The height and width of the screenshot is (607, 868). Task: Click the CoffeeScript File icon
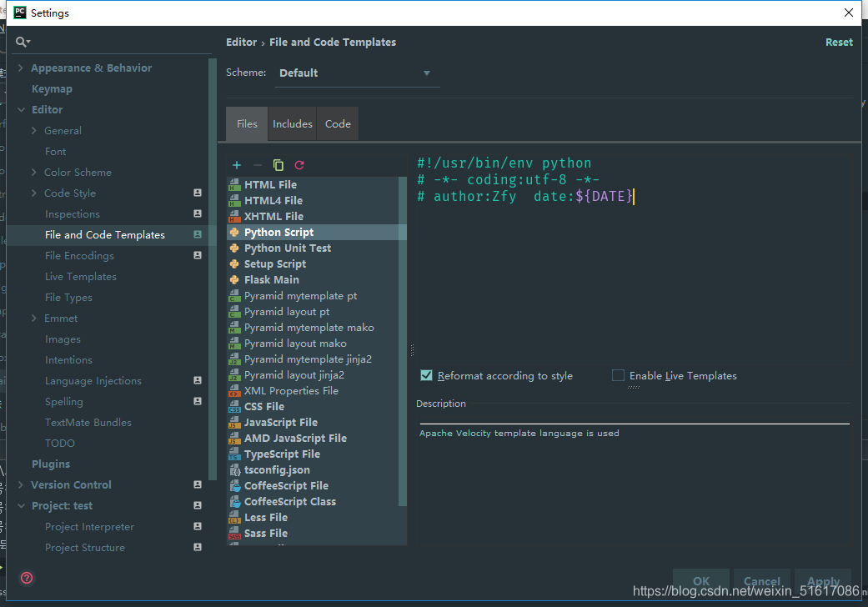click(x=234, y=486)
